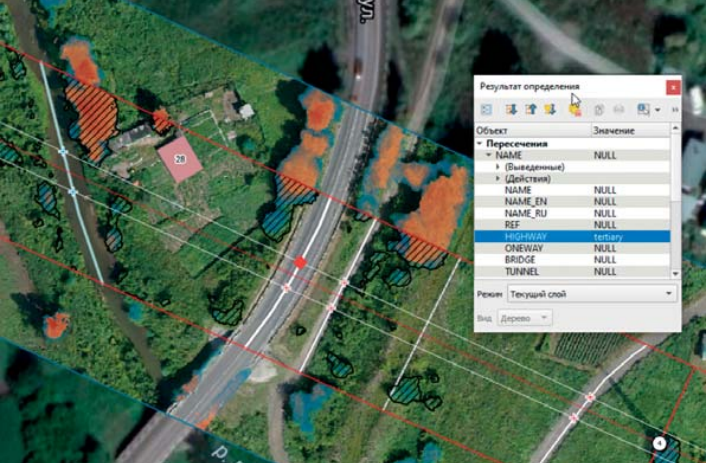Click the Collapse tree icon
The height and width of the screenshot is (463, 706).
click(x=530, y=110)
